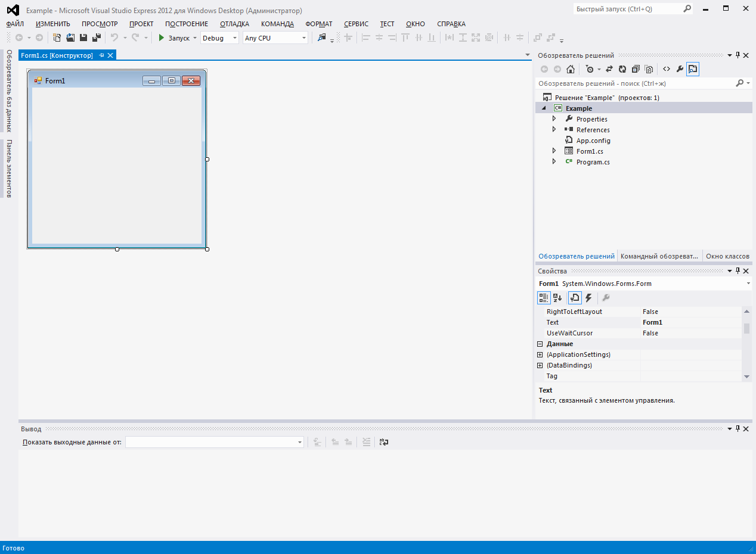This screenshot has height=554, width=756.
Task: Collapse the Данные category
Action: [x=540, y=344]
